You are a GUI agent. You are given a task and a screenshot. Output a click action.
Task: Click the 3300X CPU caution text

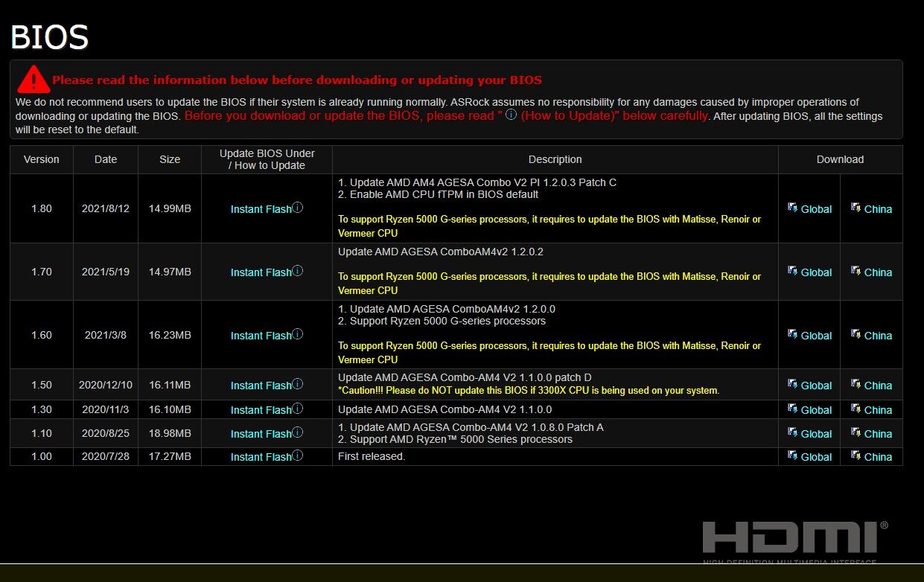click(x=529, y=391)
